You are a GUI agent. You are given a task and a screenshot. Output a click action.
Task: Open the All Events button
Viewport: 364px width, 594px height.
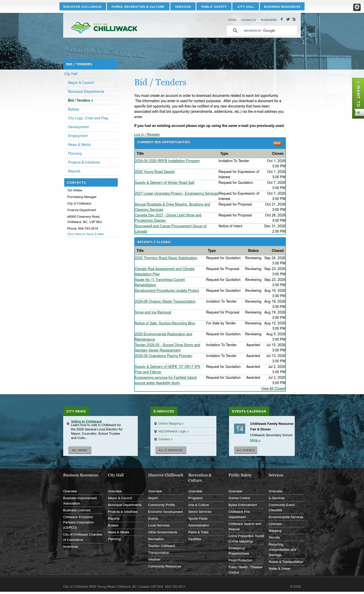tap(245, 450)
